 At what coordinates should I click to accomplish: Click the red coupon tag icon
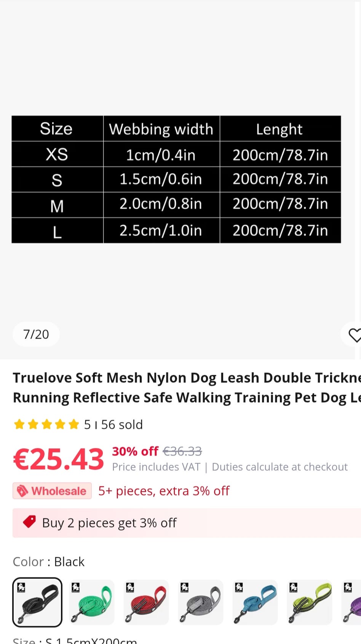29,522
